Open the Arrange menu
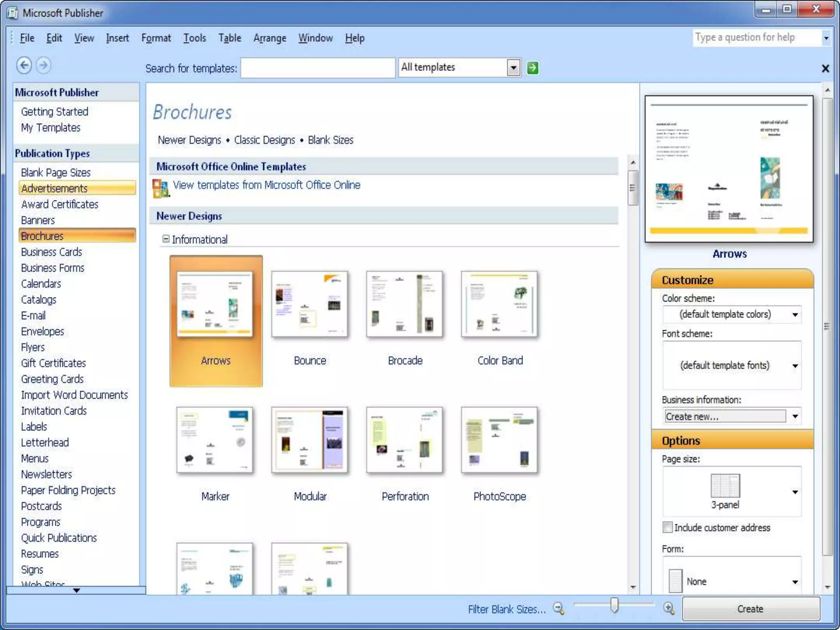 (x=269, y=38)
